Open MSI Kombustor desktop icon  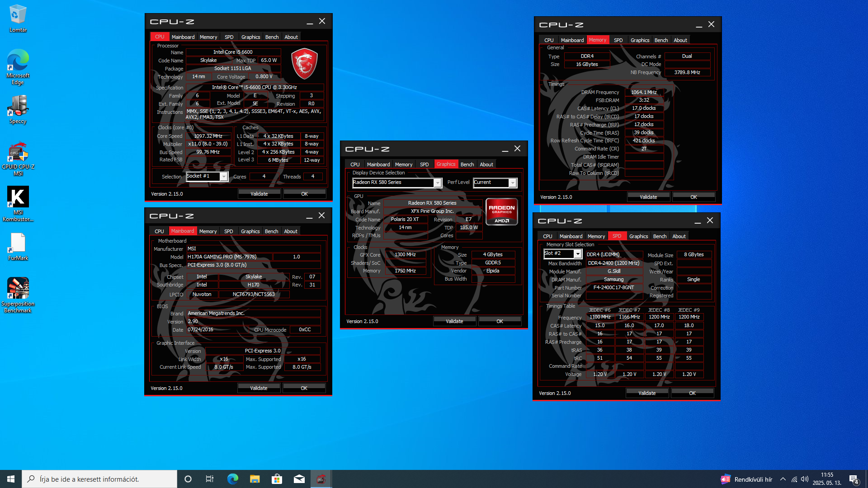pos(18,204)
